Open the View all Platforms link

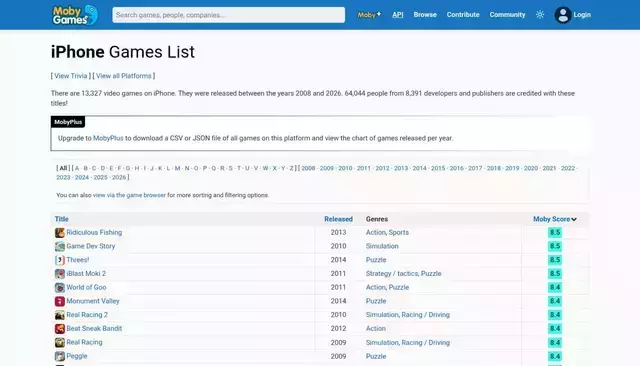124,76
